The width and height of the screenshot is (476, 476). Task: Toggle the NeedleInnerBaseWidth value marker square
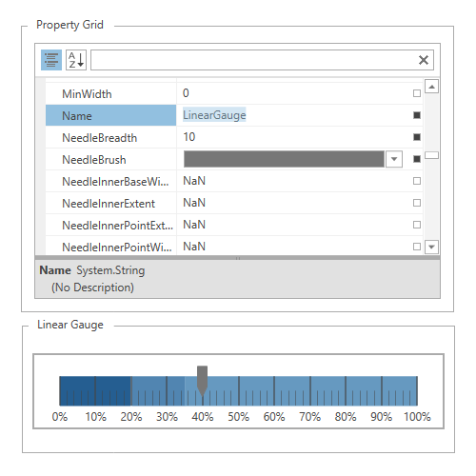(x=417, y=181)
